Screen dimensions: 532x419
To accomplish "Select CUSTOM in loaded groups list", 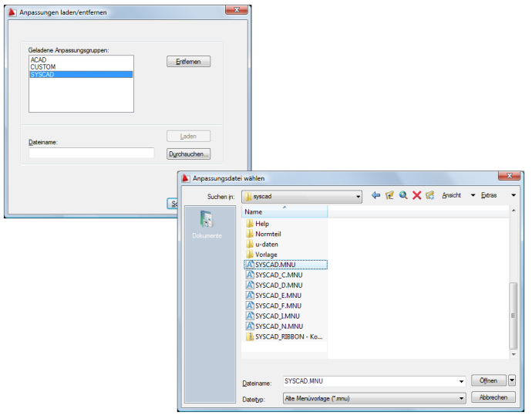I will [81, 67].
